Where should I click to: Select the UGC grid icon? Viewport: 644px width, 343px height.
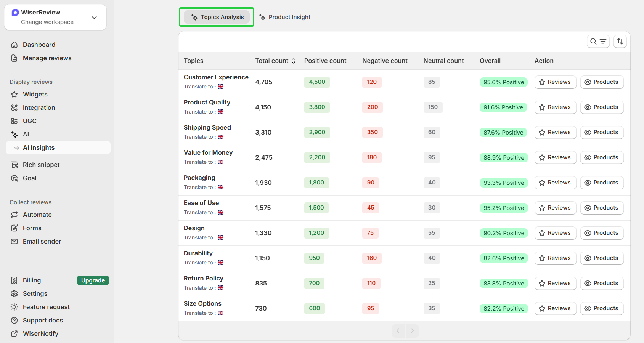click(14, 121)
